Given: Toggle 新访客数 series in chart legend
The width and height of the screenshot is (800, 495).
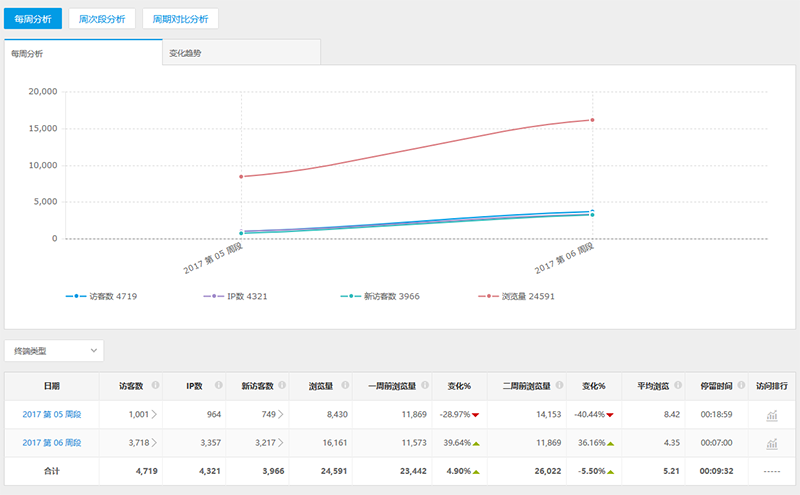Looking at the screenshot, I should [x=380, y=297].
